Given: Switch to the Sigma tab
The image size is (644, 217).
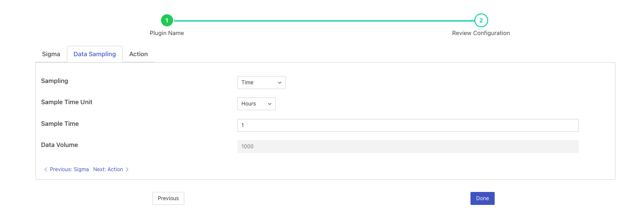Looking at the screenshot, I should 51,54.
